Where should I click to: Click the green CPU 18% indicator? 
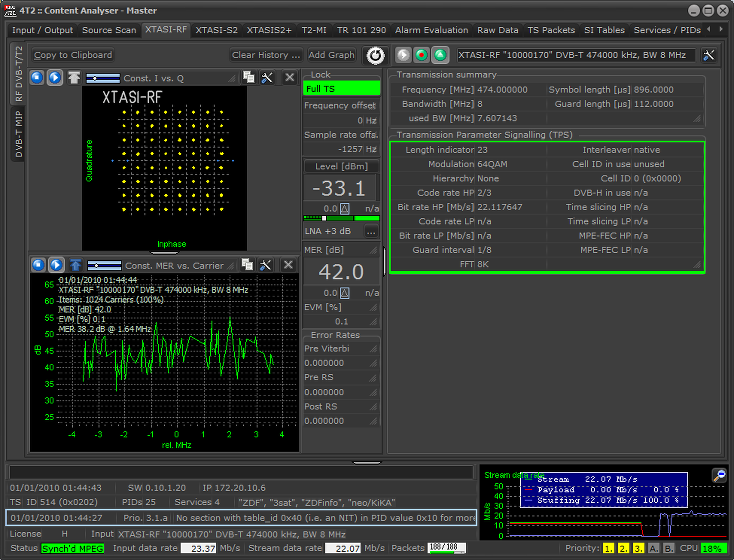click(714, 548)
